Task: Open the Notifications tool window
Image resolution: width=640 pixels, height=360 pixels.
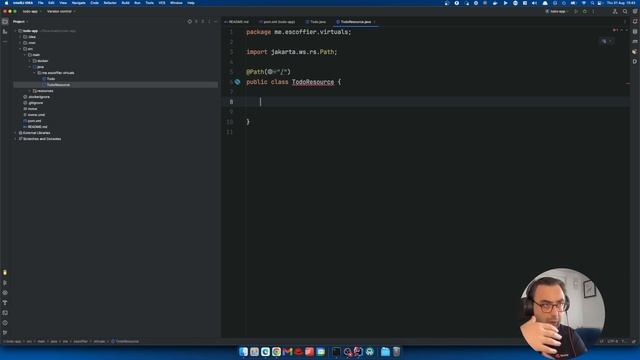Action: point(635,22)
